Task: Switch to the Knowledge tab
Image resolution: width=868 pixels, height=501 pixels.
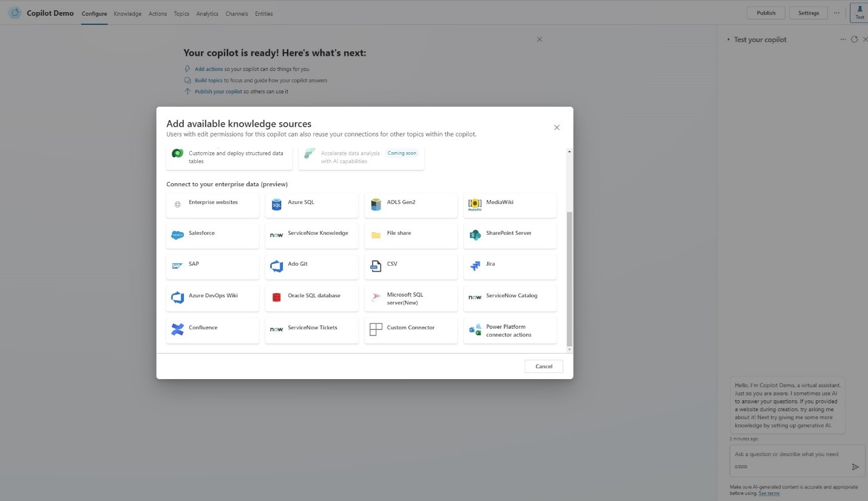Action: pyautogui.click(x=127, y=13)
